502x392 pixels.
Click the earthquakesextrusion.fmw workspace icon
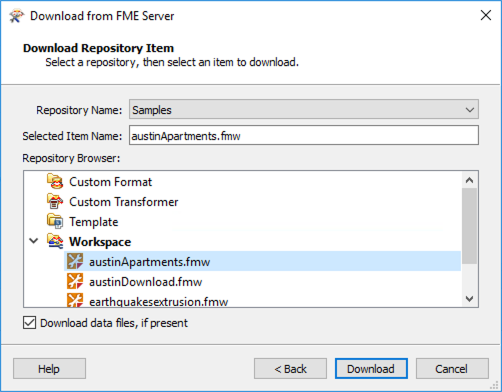75,300
